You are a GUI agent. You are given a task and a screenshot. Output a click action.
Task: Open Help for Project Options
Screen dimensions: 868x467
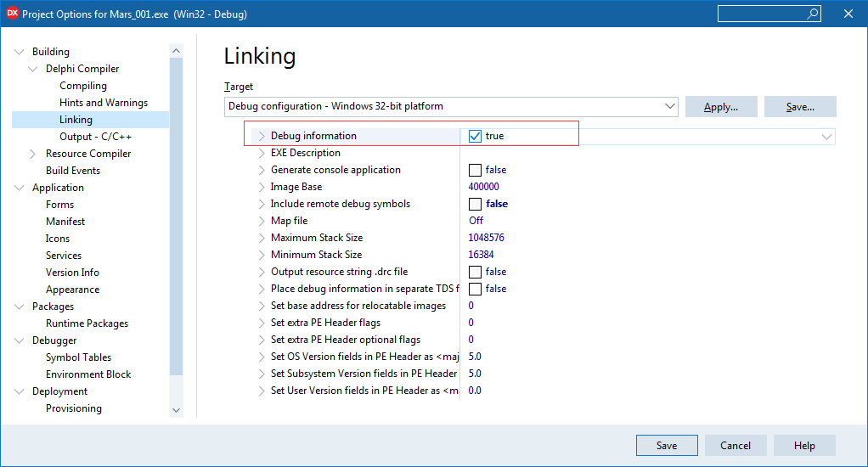(804, 446)
